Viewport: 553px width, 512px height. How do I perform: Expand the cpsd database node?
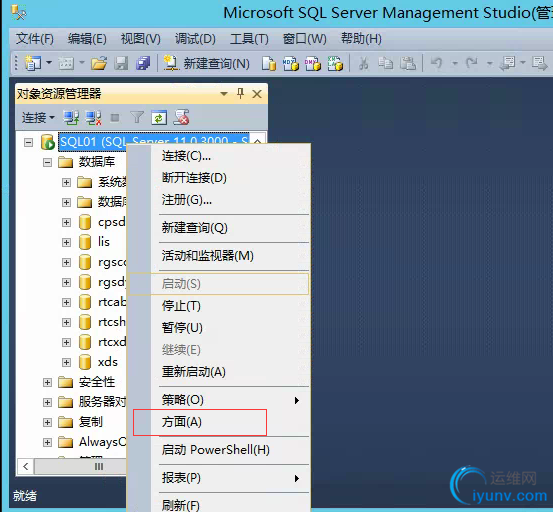[x=66, y=223]
